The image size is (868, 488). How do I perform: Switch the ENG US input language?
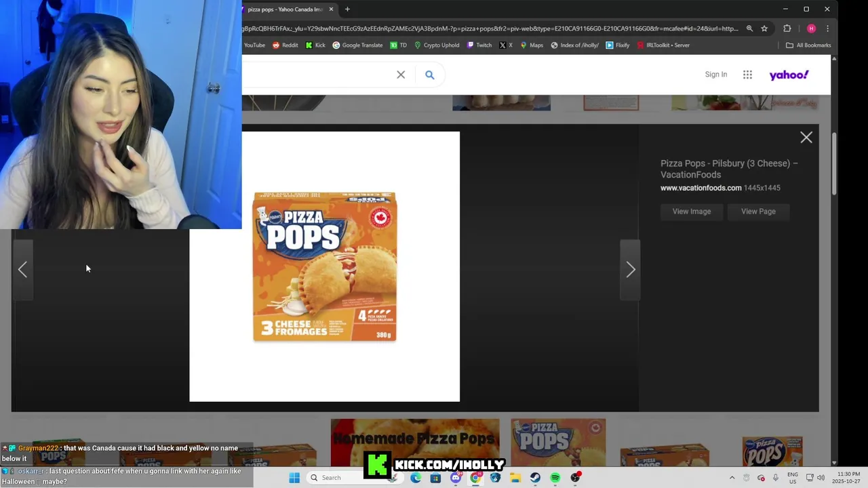click(x=793, y=478)
